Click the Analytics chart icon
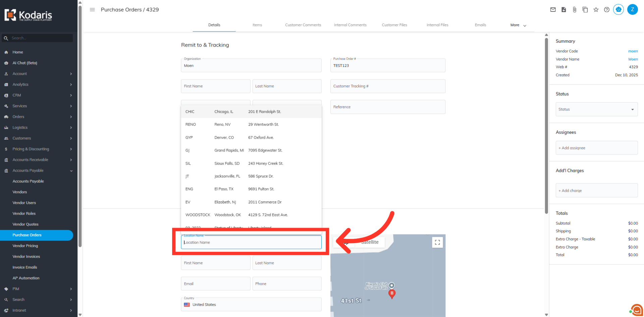644x317 pixels. click(6, 85)
